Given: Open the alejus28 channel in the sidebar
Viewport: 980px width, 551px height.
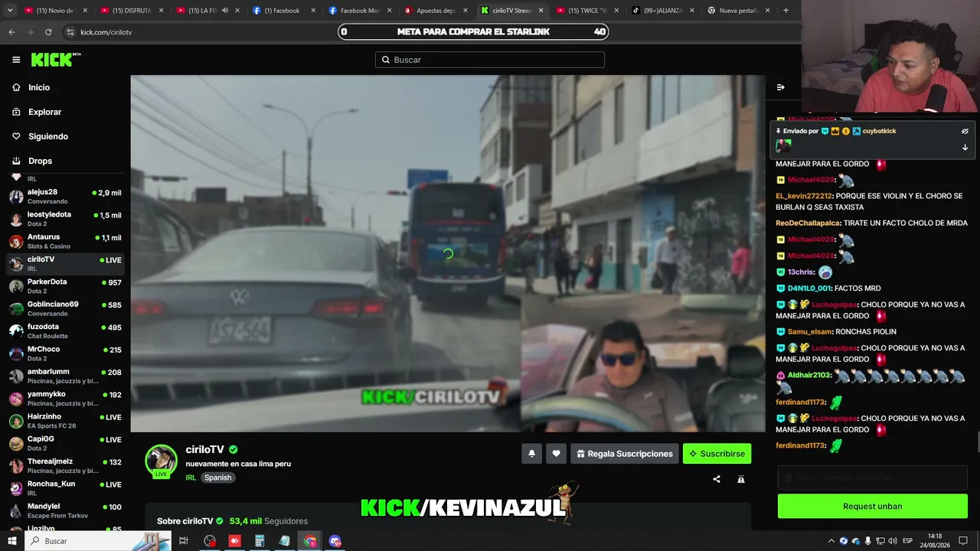Looking at the screenshot, I should pyautogui.click(x=65, y=196).
